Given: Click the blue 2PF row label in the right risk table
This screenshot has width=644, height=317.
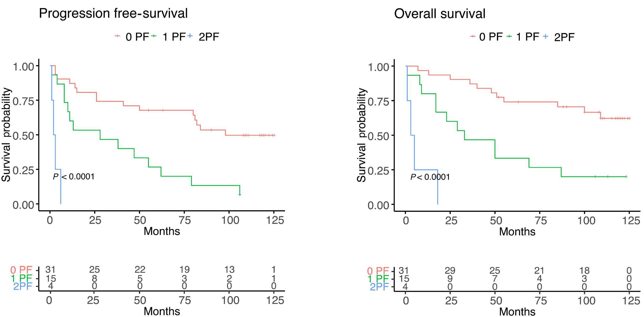Looking at the screenshot, I should pyautogui.click(x=379, y=287).
